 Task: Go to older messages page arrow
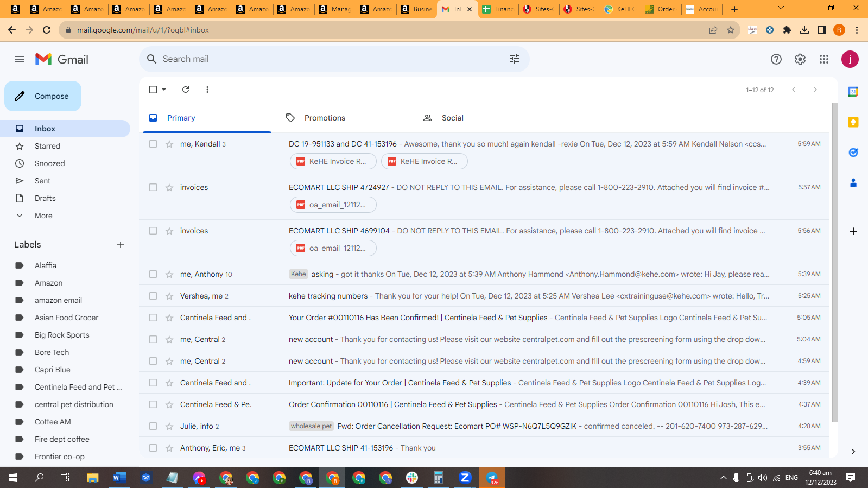815,90
